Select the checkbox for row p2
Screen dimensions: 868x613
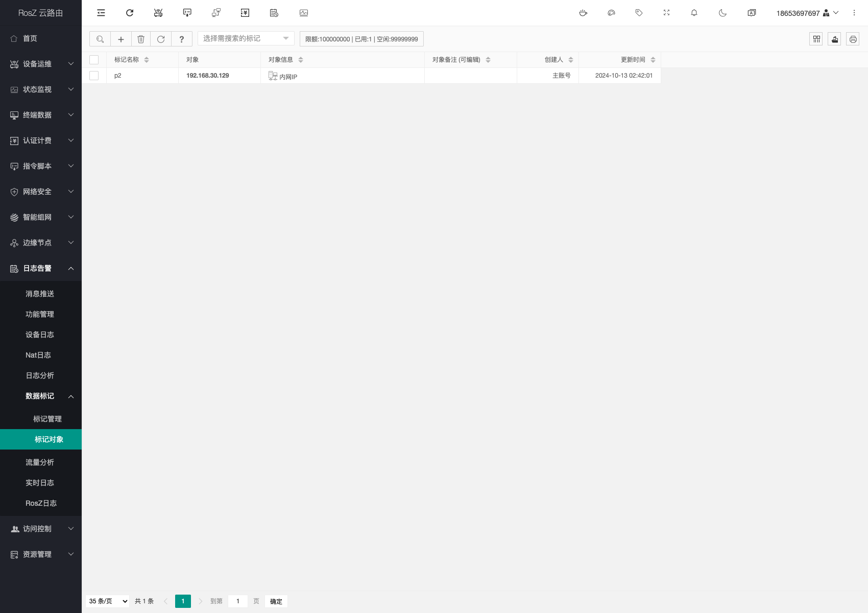(94, 76)
